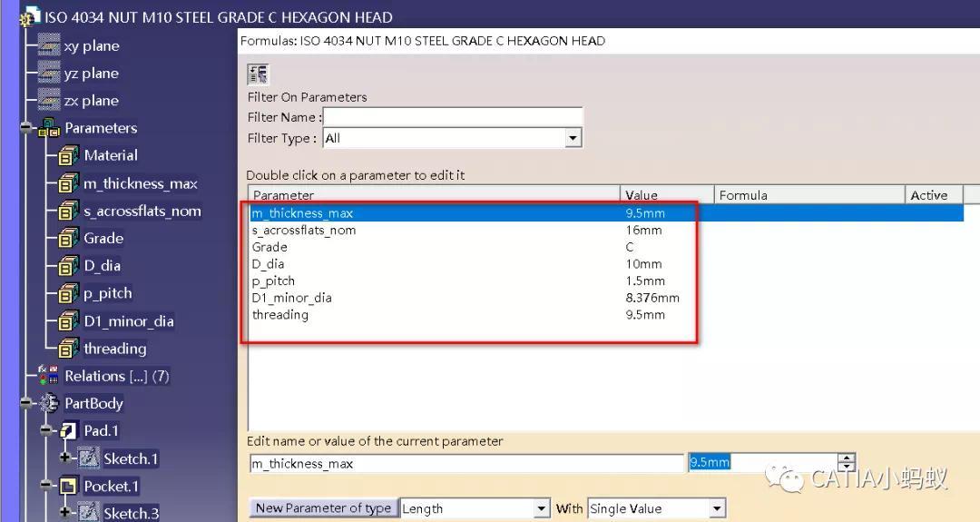Click the 16mm value cell
Screen dimensions: 980x522
pyautogui.click(x=643, y=230)
